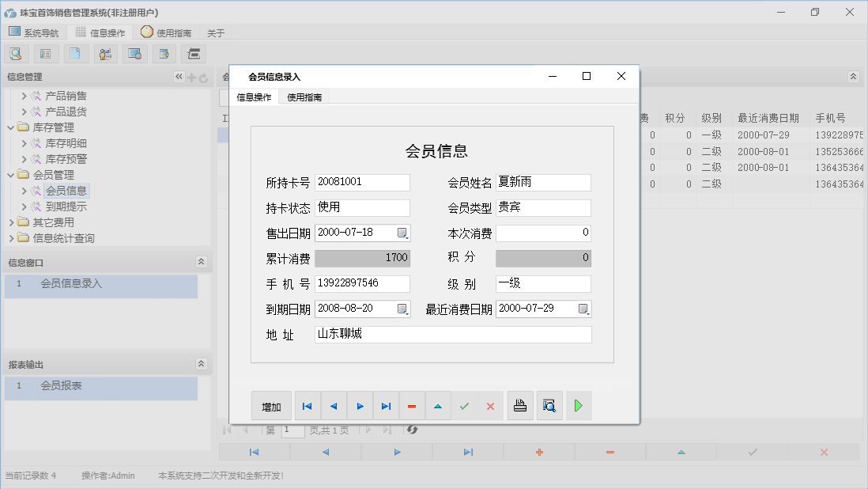
Task: Click inside the 会员姓名 input field
Action: point(543,182)
